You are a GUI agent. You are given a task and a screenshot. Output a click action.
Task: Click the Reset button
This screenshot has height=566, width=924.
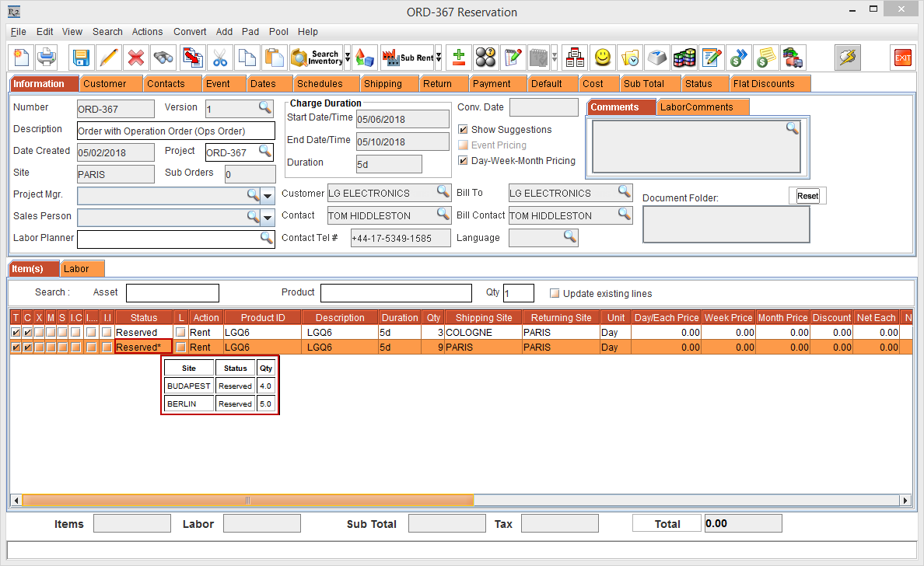coord(807,196)
